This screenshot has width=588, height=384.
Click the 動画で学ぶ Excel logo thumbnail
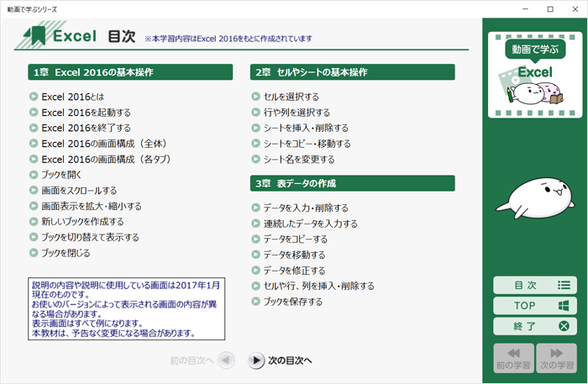click(535, 75)
